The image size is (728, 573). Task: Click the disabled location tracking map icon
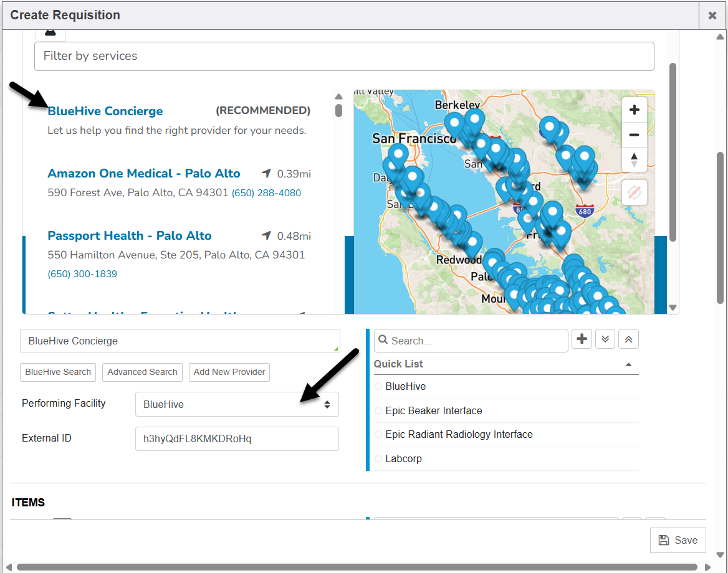635,192
